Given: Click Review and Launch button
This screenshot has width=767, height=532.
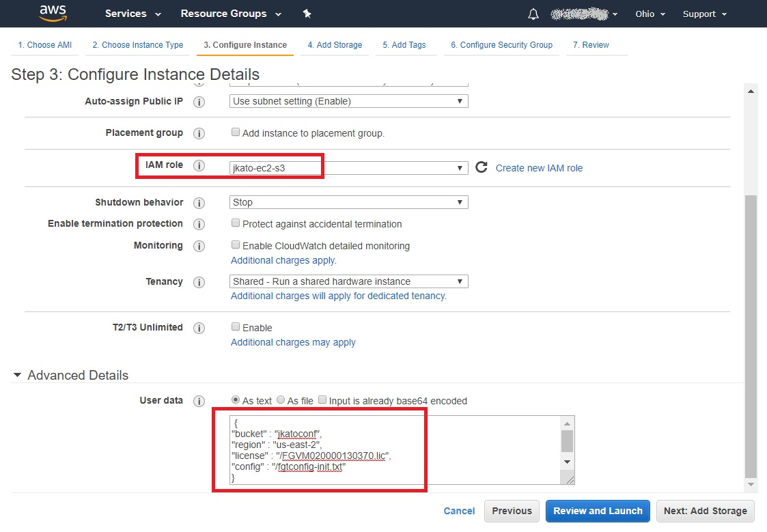Looking at the screenshot, I should tap(598, 511).
